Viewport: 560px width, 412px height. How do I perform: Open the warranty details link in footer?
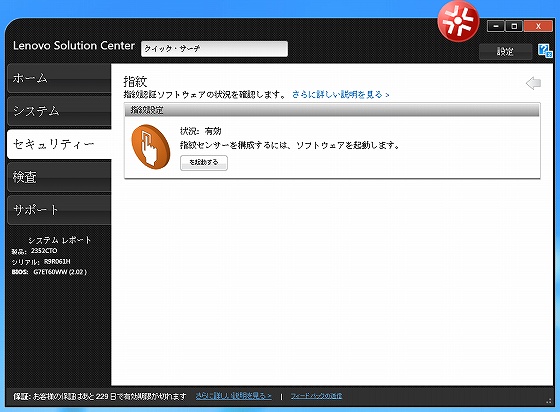pos(234,396)
